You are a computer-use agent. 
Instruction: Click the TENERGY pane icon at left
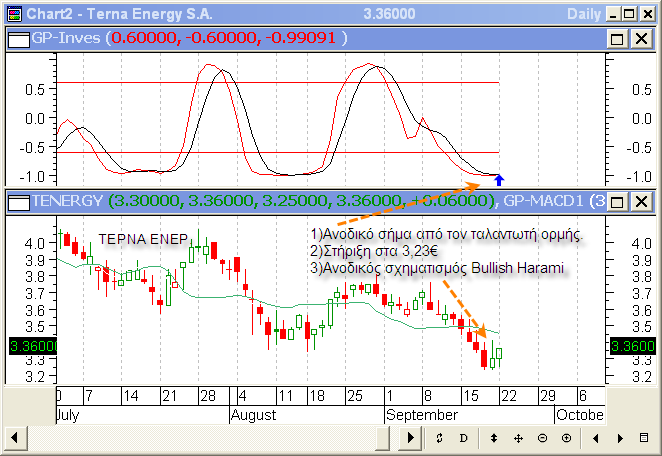[17, 202]
